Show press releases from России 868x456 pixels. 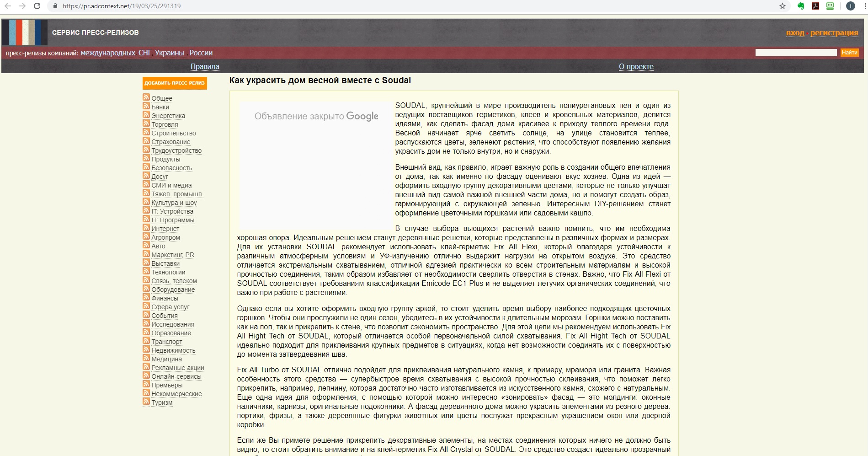(201, 53)
